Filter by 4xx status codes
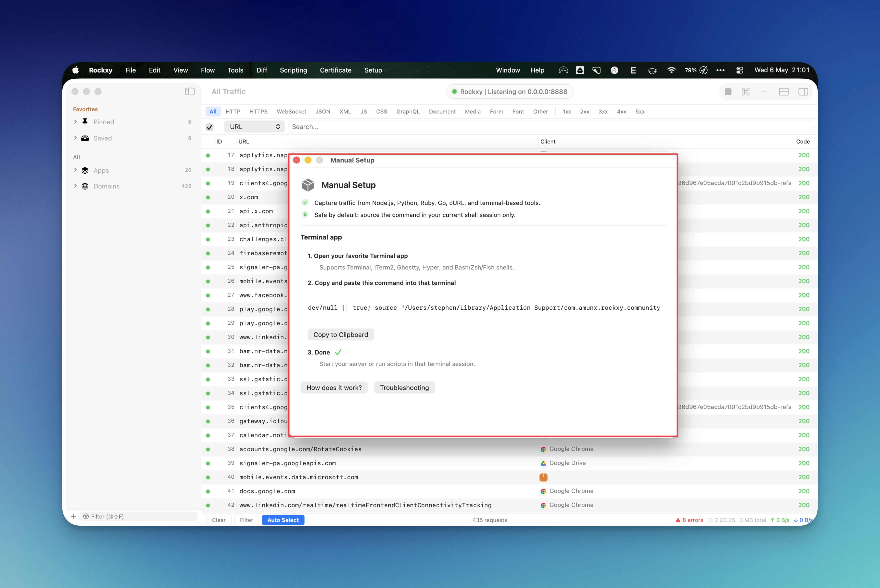The height and width of the screenshot is (588, 880). [x=622, y=111]
